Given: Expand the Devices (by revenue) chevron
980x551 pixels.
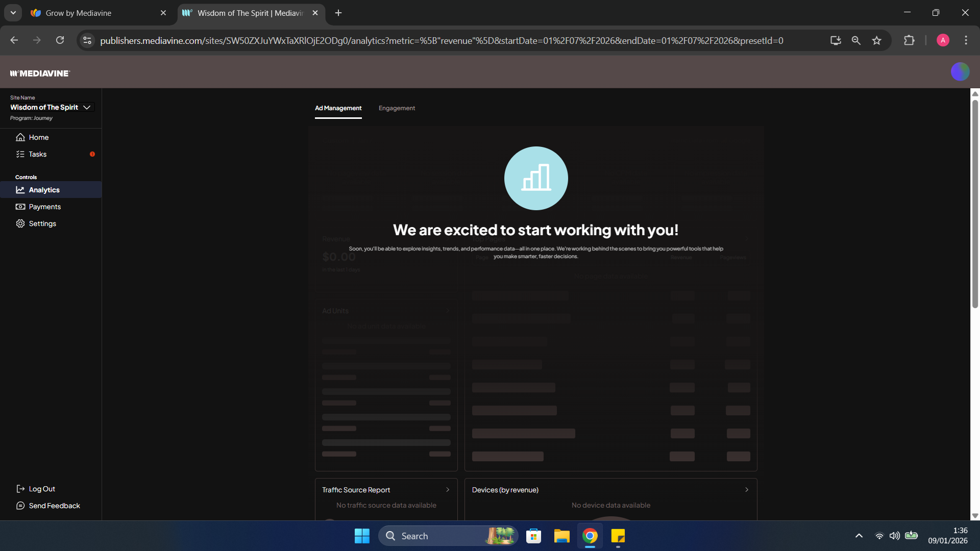Looking at the screenshot, I should coord(747,490).
